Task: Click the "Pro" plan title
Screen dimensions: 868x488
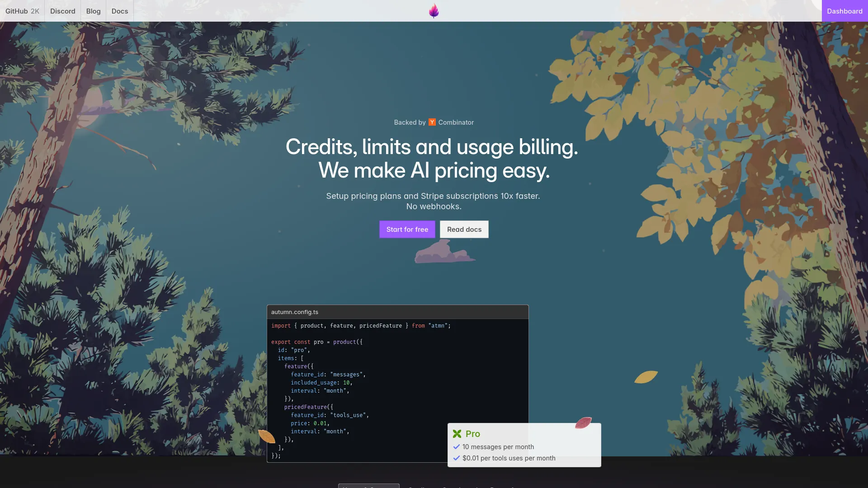Action: click(x=473, y=434)
